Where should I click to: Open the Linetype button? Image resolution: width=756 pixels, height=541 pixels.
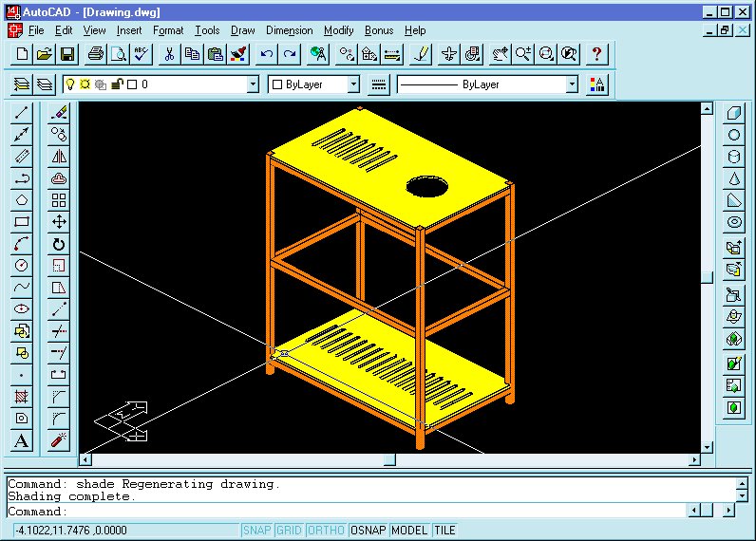click(x=379, y=84)
